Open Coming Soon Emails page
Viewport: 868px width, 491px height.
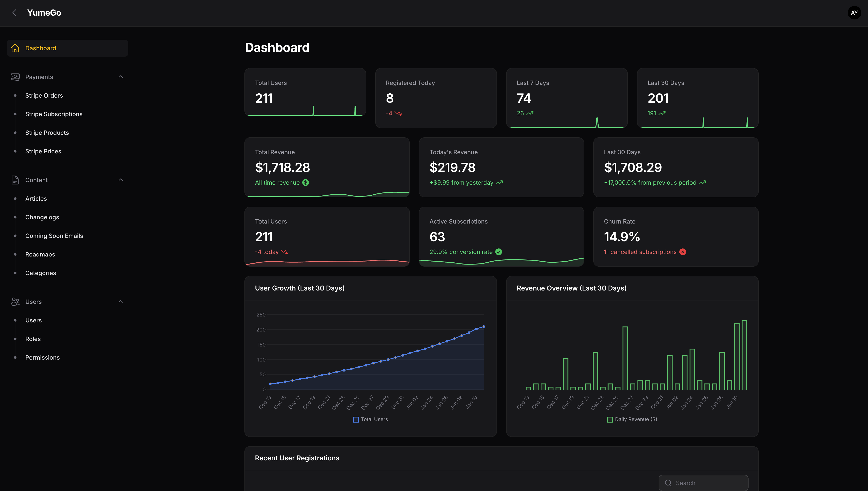click(x=54, y=236)
